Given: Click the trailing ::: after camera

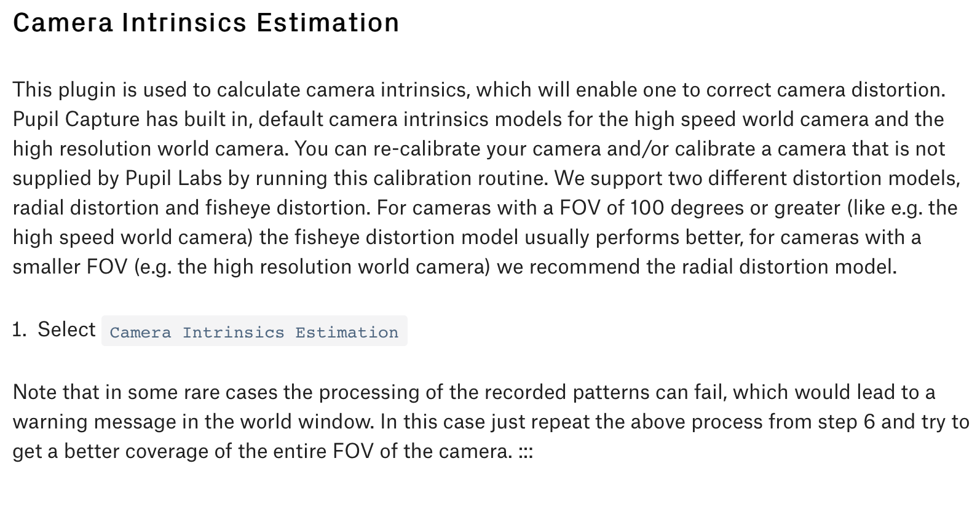Looking at the screenshot, I should pyautogui.click(x=526, y=452).
